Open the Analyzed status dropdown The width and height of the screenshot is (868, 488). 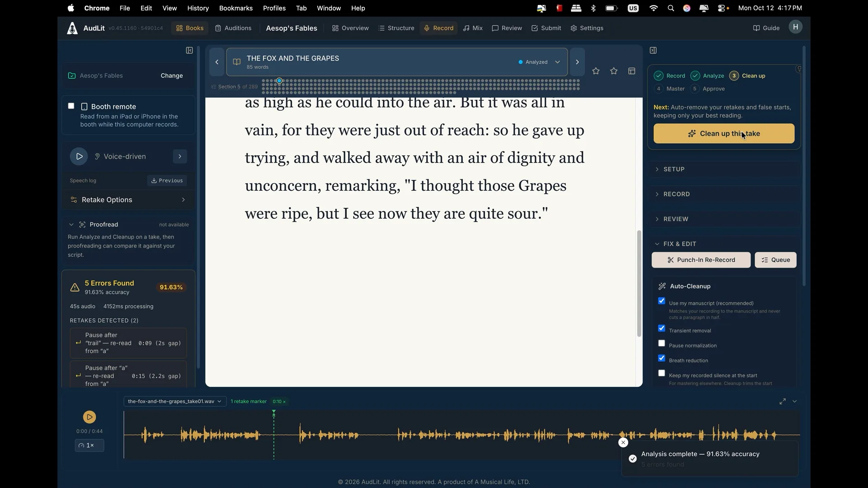click(539, 62)
